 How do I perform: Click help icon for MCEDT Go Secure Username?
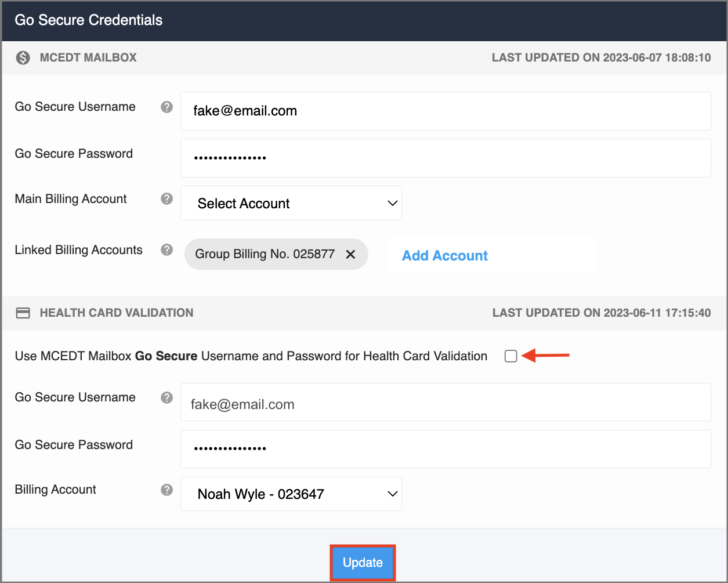coord(166,107)
